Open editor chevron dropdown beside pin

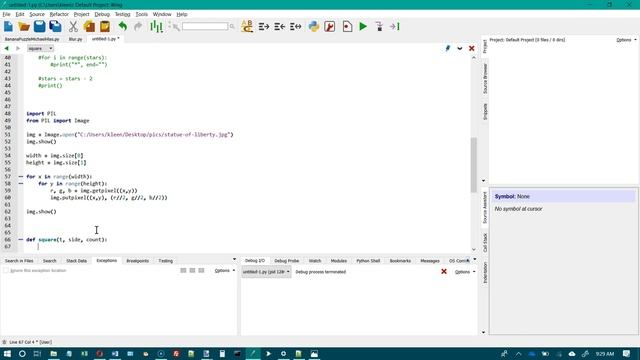pyautogui.click(x=460, y=48)
